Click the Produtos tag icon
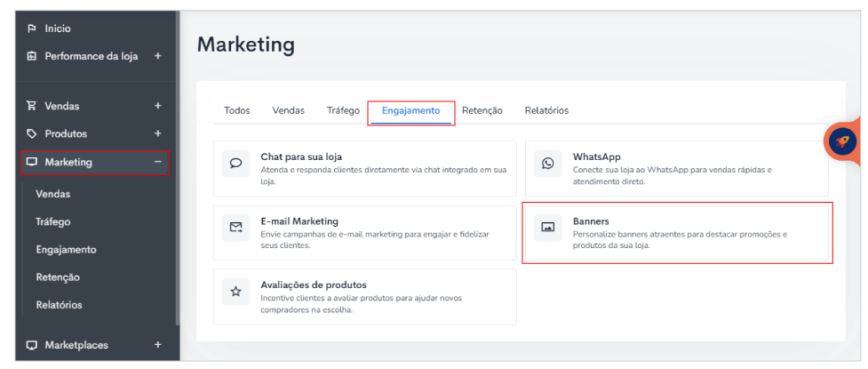This screenshot has width=868, height=369. tap(32, 133)
